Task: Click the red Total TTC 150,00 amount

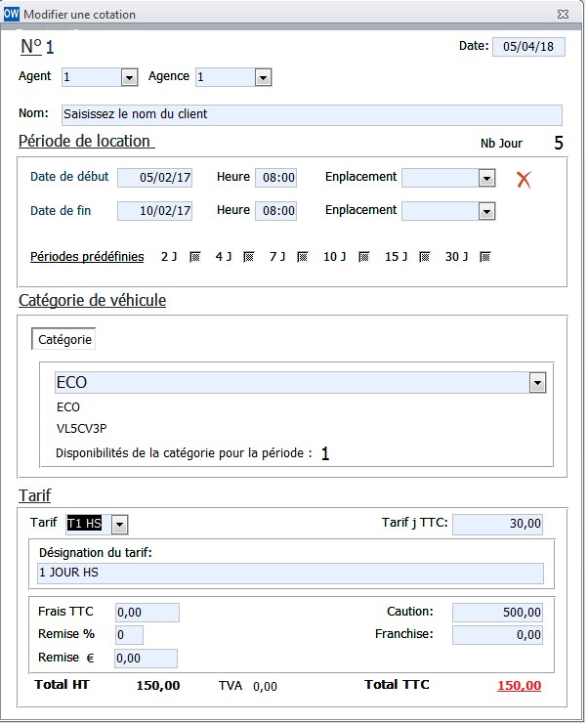Action: [x=519, y=685]
